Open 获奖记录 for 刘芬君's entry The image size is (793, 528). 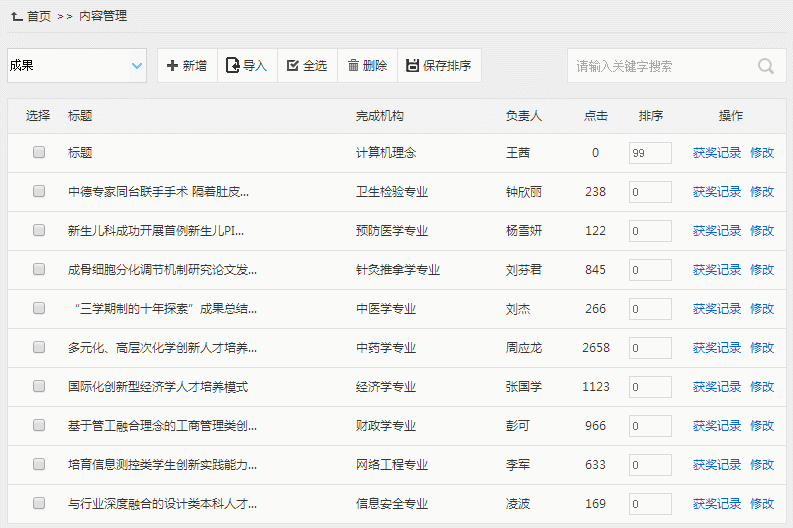(717, 270)
